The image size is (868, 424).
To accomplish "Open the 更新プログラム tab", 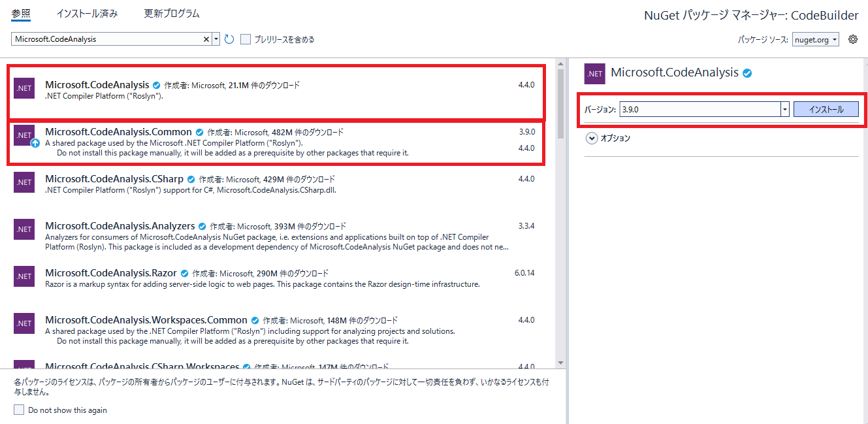I will [x=171, y=13].
